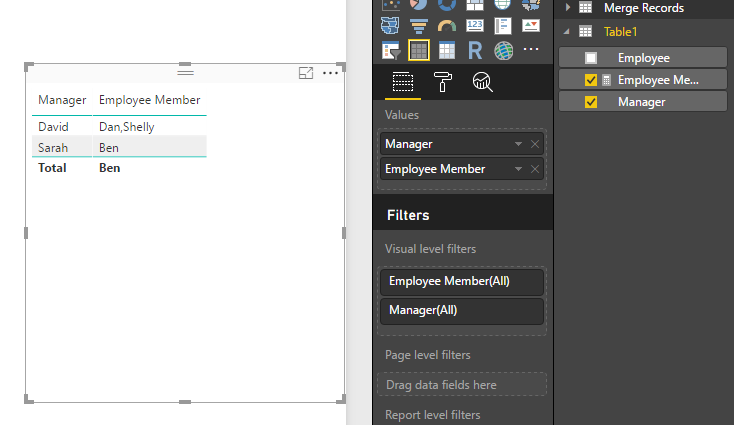Open dropdown arrow for Manager value
This screenshot has width=734, height=425.
[518, 144]
